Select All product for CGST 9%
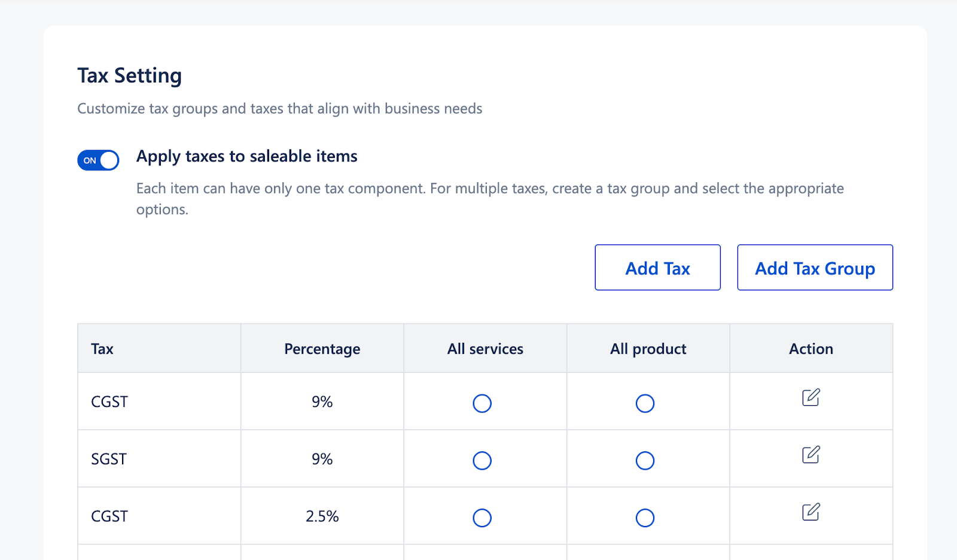Screen dimensions: 957x560 click(645, 403)
